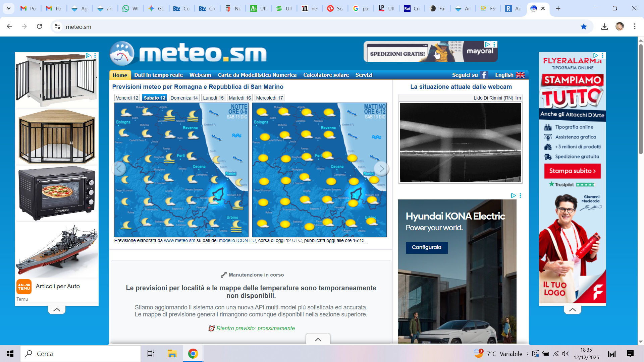
Task: Click the UK flag English icon
Action: pyautogui.click(x=520, y=75)
